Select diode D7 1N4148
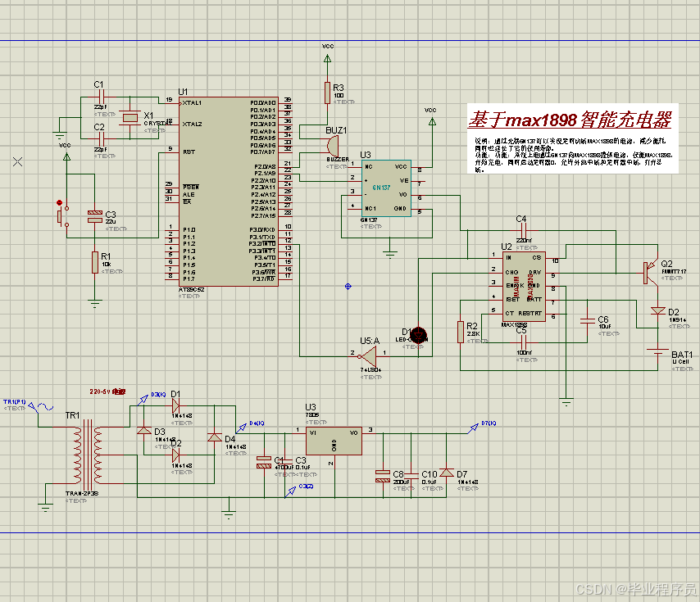This screenshot has width=700, height=602. 447,473
